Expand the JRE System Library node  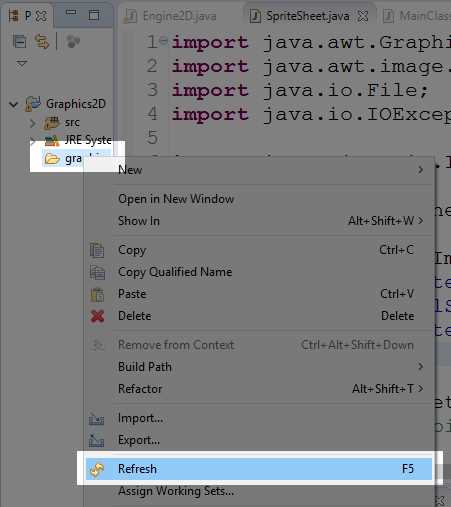pos(32,140)
